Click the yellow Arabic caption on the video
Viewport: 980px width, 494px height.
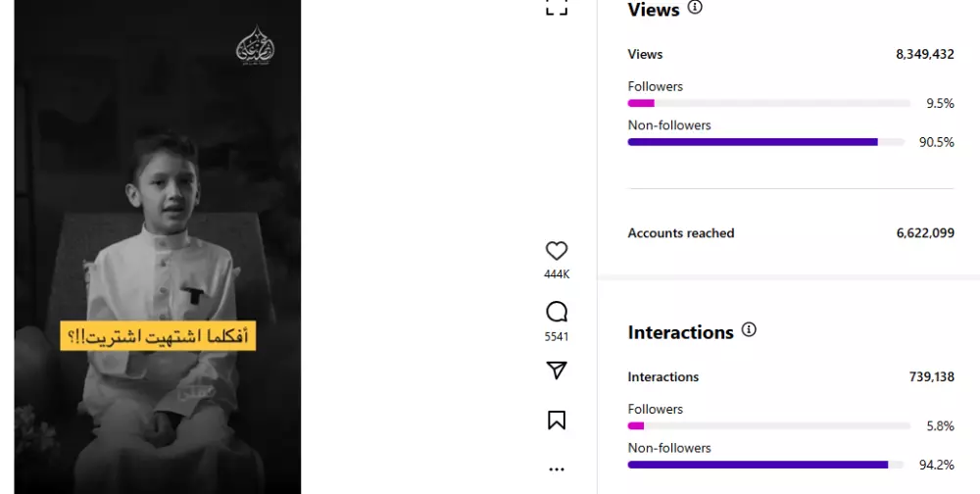[x=158, y=336]
